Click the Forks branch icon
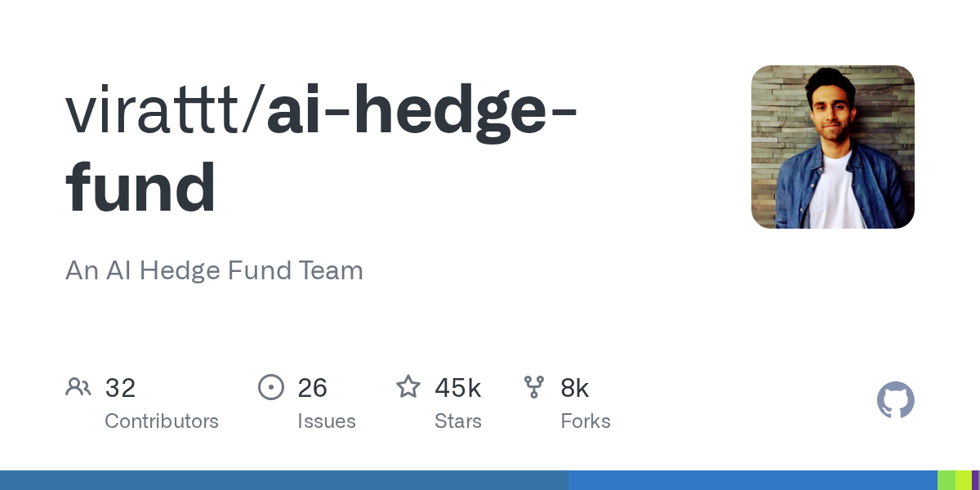Screen dimensions: 980x490 click(x=534, y=387)
